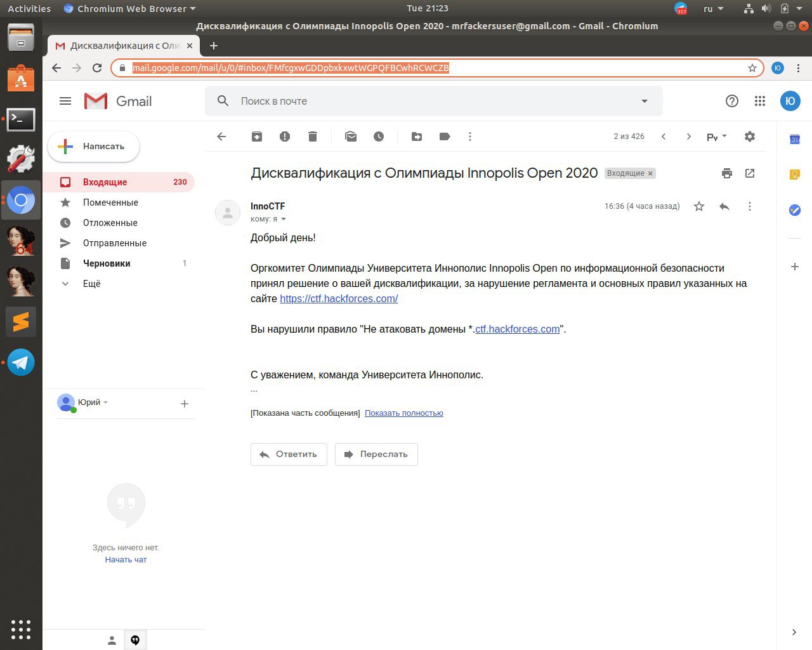Open labels tag icon
812x650 pixels.
coord(445,136)
